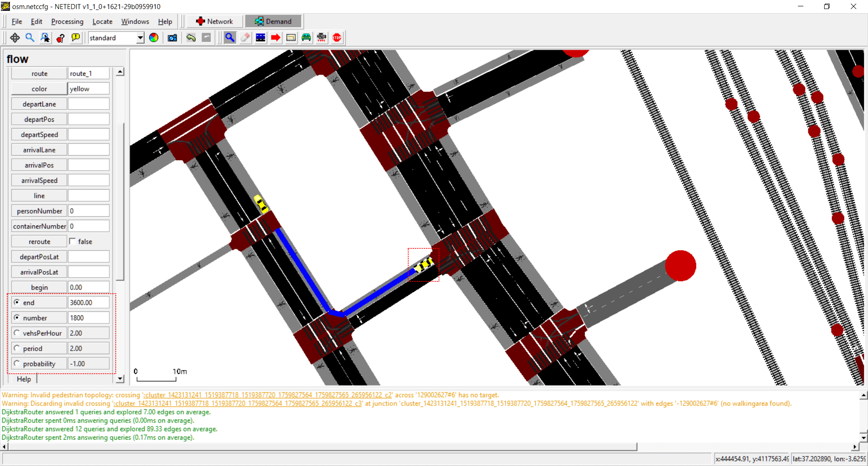Open the Locate menu

click(102, 21)
